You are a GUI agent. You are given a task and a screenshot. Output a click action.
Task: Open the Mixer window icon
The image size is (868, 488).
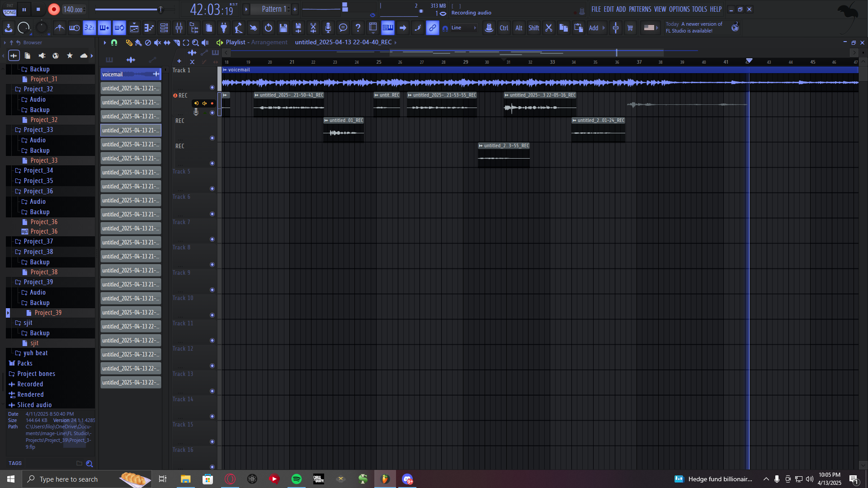(x=179, y=28)
